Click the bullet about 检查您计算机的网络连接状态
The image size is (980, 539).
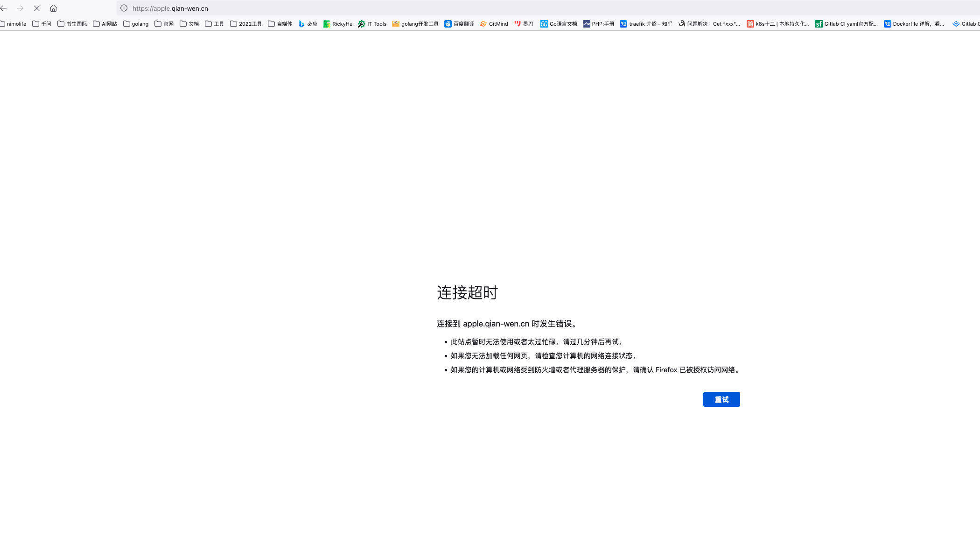coord(545,356)
